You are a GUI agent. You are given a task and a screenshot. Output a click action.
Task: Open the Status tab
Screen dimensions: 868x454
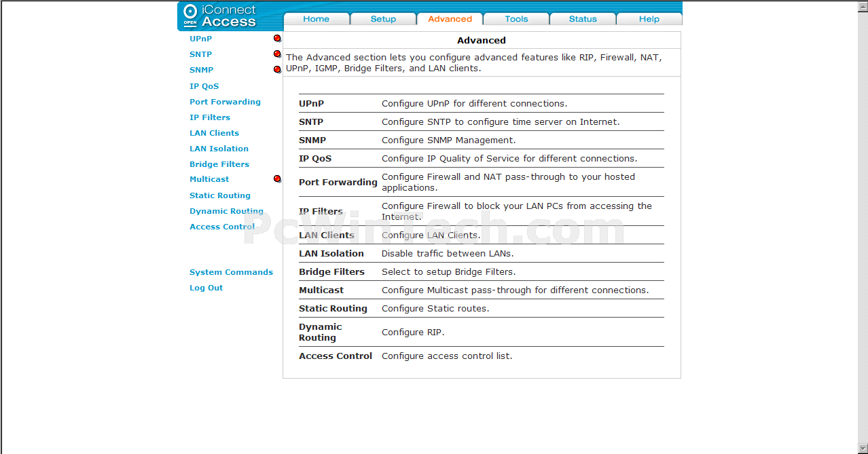pyautogui.click(x=583, y=19)
